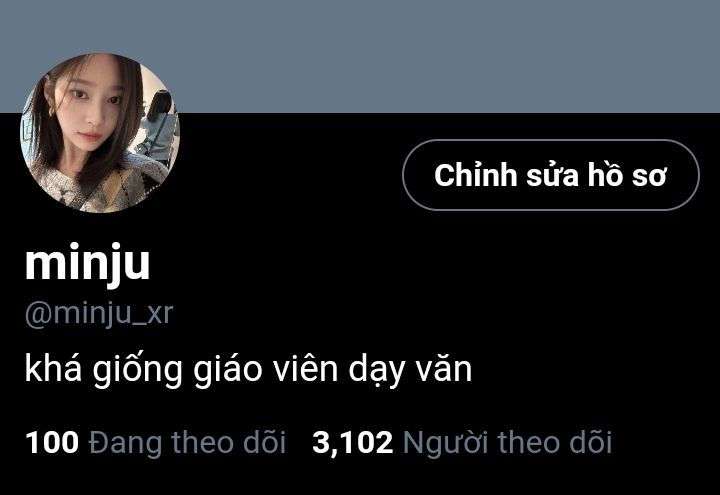Image resolution: width=720 pixels, height=495 pixels.
Task: Click the word "Chỉnh" on the edit button
Action: pos(476,175)
